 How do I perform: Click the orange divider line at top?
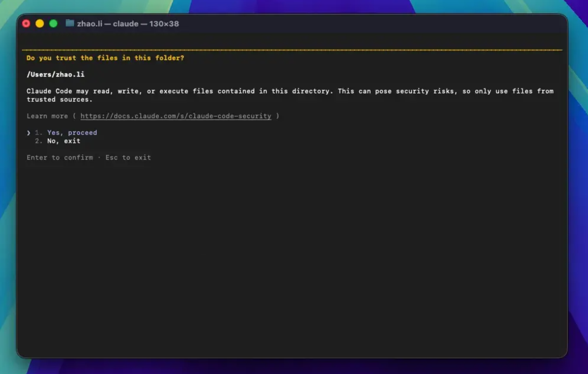click(292, 50)
